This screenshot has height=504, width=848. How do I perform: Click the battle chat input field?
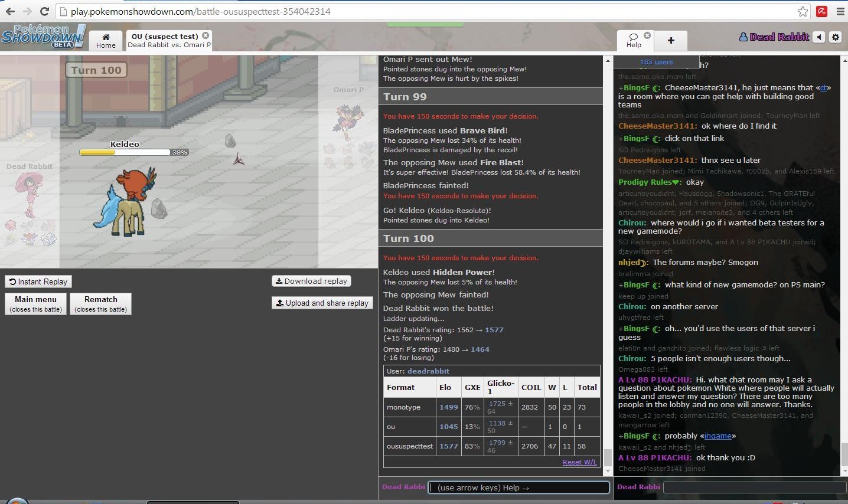518,487
